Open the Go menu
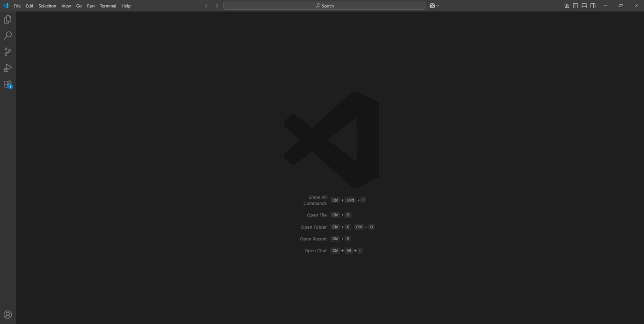The width and height of the screenshot is (644, 324). point(79,6)
